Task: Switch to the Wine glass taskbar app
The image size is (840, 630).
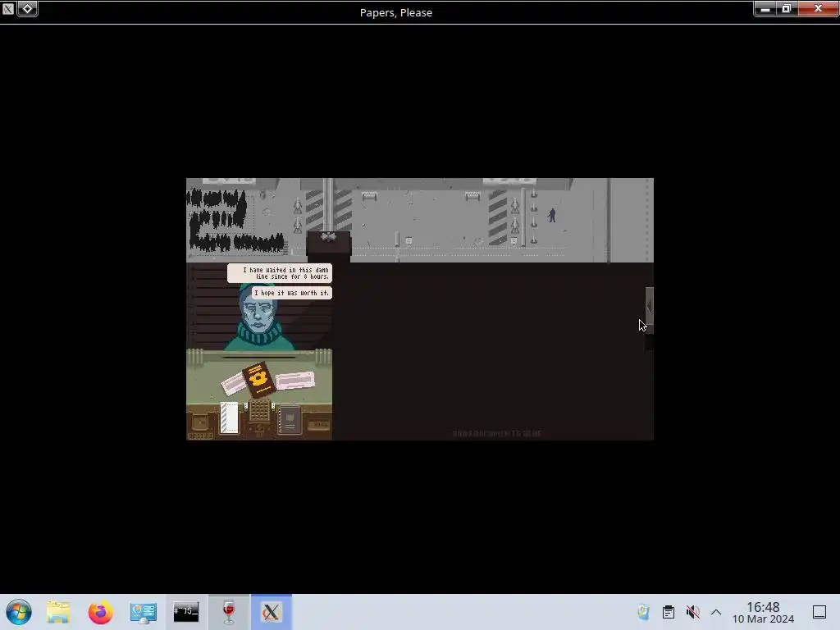Action: click(229, 612)
